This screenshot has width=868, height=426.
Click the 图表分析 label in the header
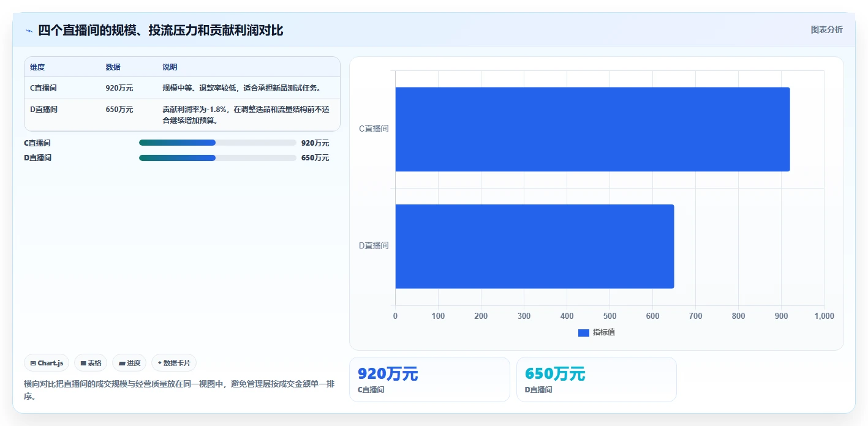(826, 29)
